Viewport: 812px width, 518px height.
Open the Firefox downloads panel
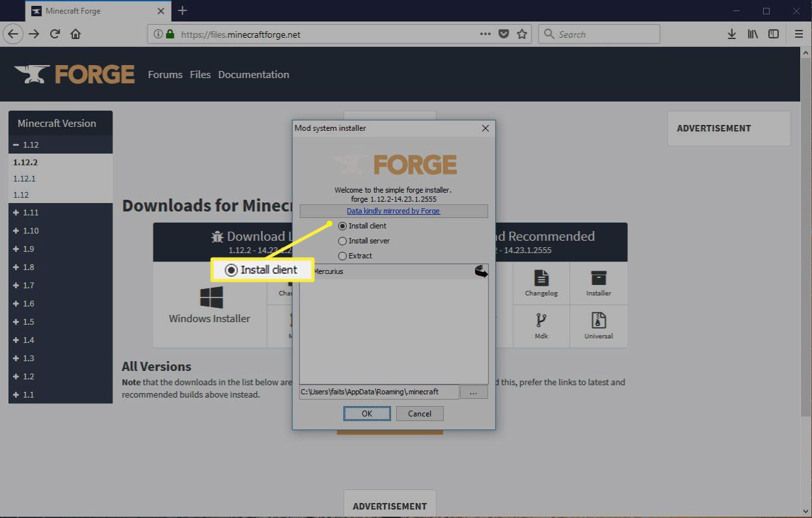732,34
